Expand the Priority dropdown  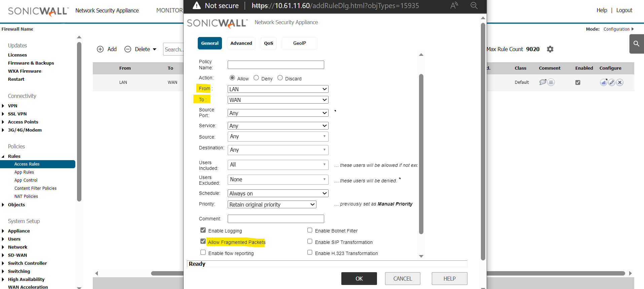click(272, 205)
